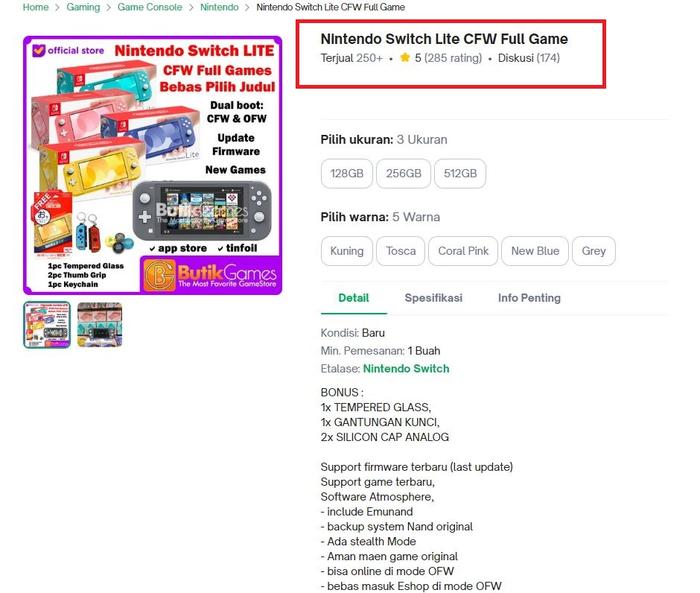Image resolution: width=700 pixels, height=593 pixels.
Task: Open the Gaming breadcrumb link
Action: (x=83, y=7)
